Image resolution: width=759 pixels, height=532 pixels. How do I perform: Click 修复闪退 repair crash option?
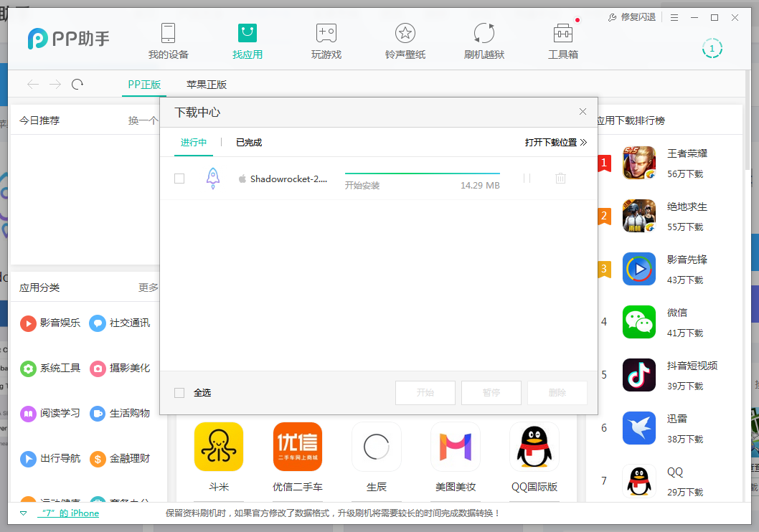632,17
